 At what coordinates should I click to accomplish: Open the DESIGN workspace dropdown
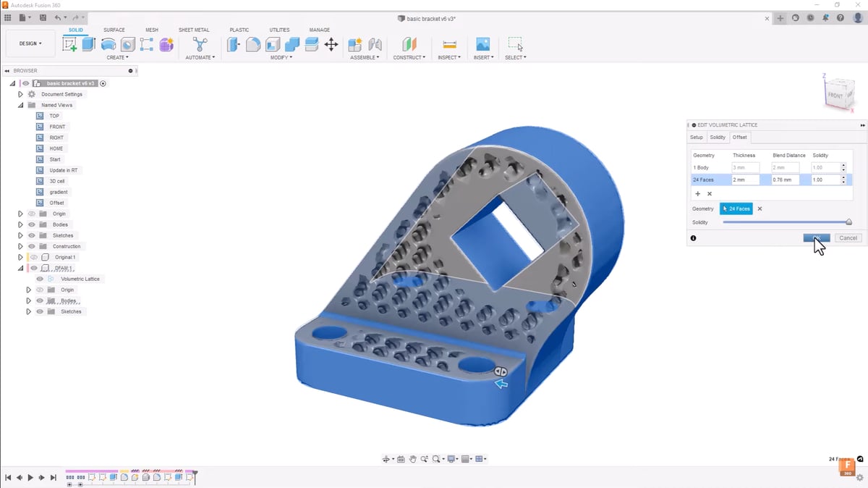pyautogui.click(x=30, y=43)
